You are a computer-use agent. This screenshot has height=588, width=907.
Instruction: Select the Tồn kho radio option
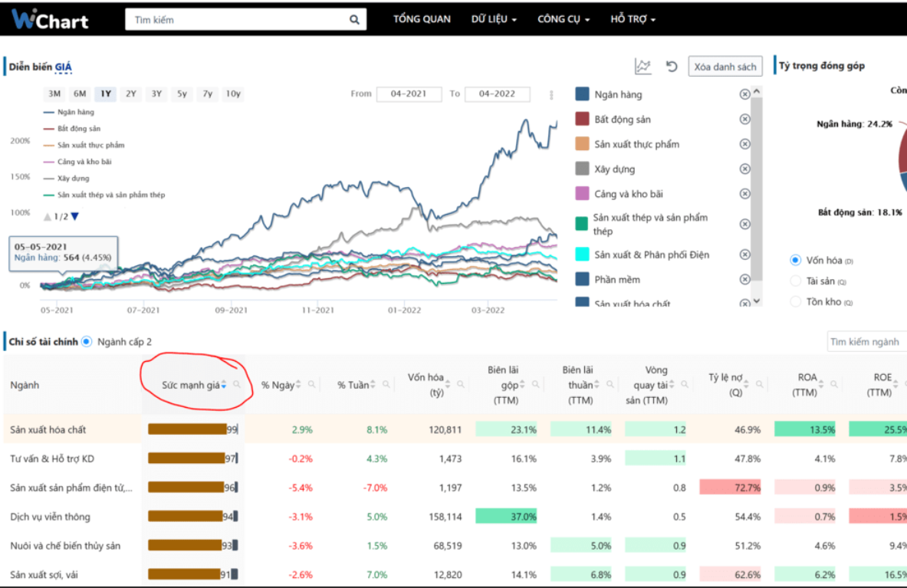click(x=795, y=302)
